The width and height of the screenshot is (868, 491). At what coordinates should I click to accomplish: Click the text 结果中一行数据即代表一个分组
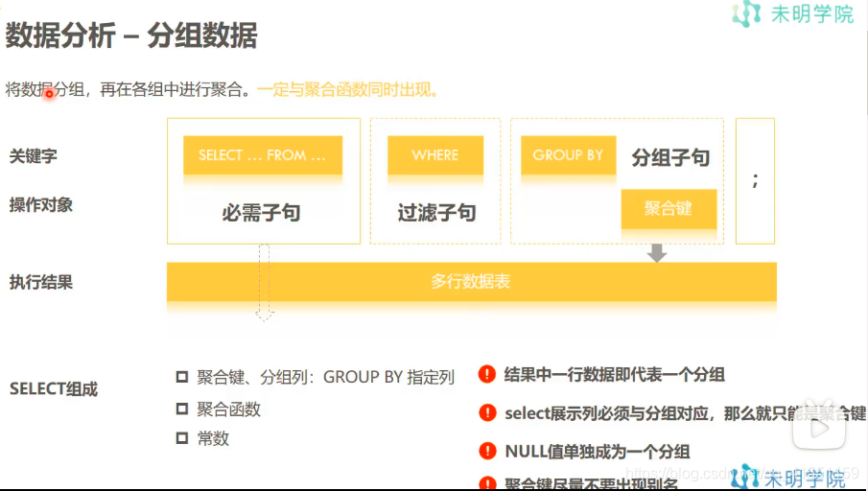click(615, 375)
